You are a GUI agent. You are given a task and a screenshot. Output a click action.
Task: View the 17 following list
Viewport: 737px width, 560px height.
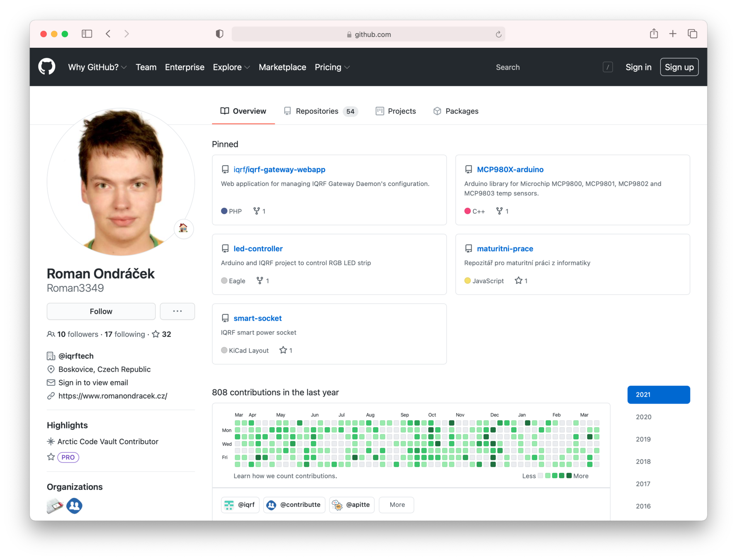coord(125,334)
